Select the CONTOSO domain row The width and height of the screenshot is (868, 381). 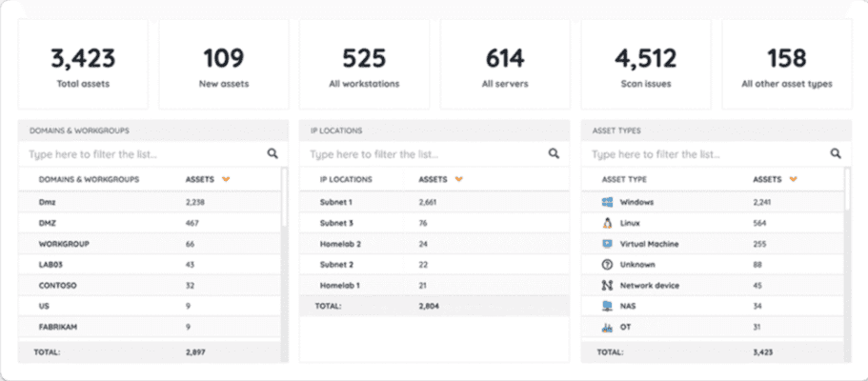(x=150, y=286)
